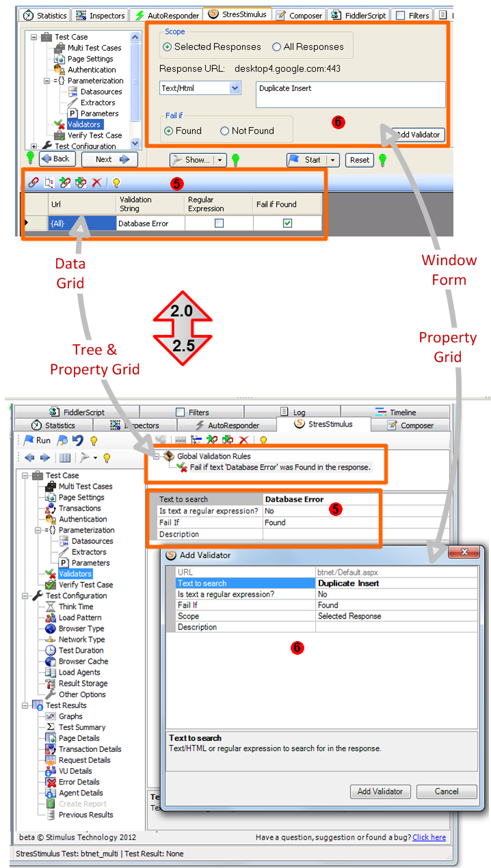Select Verify Test Case in the 2.5 tree
Screen dimensions: 491x868
(85, 584)
